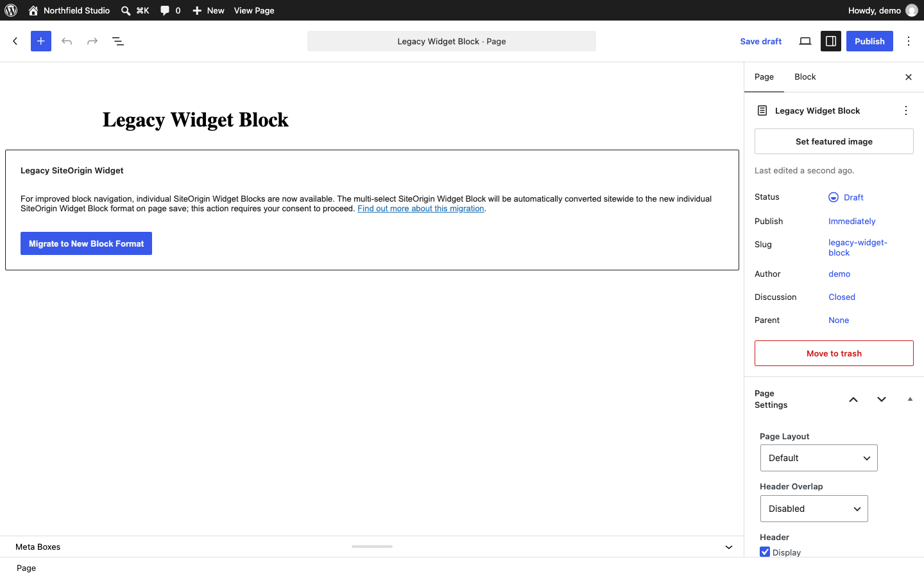
Task: Toggle the Header Display checkbox
Action: tap(765, 552)
